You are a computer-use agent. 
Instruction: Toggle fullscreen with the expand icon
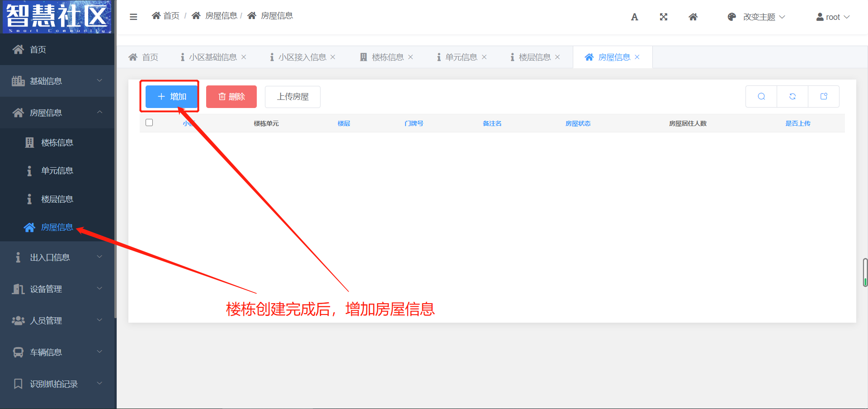(663, 17)
